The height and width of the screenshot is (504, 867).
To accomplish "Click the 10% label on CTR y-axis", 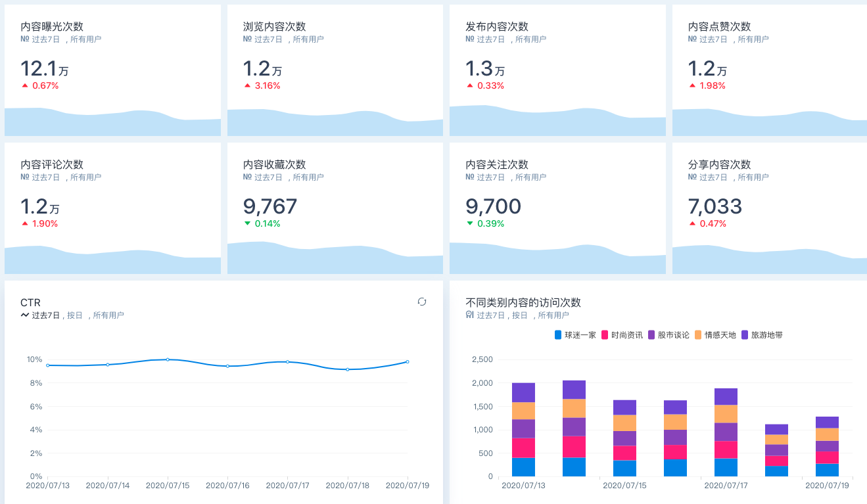I will coord(35,359).
